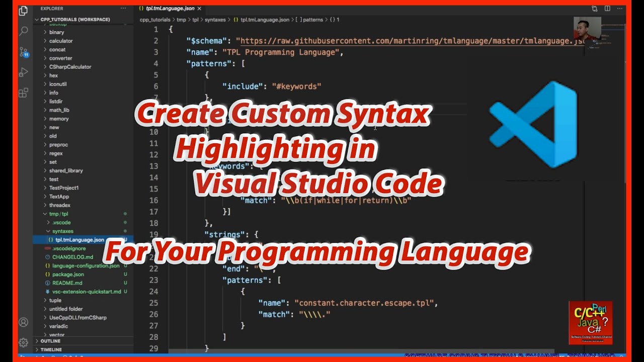Click the constant.character.escape.tpl line in editor

coord(348,303)
